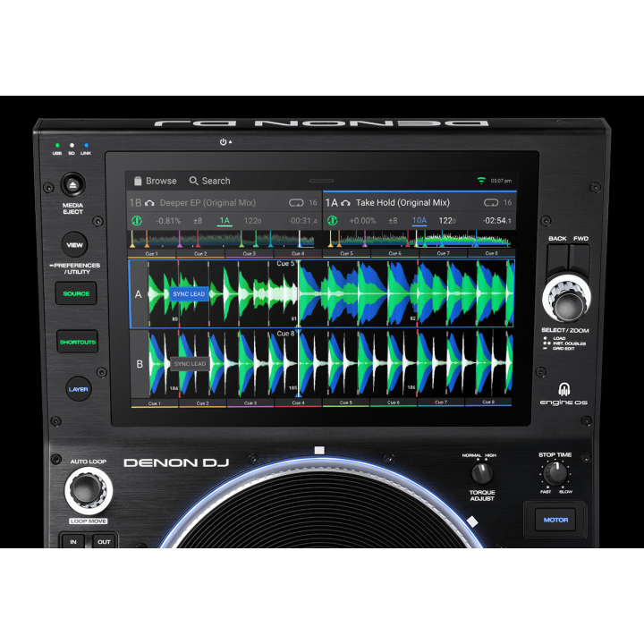The width and height of the screenshot is (644, 644).
Task: Trigger Cue 3 in the upper cue strip
Action: (x=250, y=254)
